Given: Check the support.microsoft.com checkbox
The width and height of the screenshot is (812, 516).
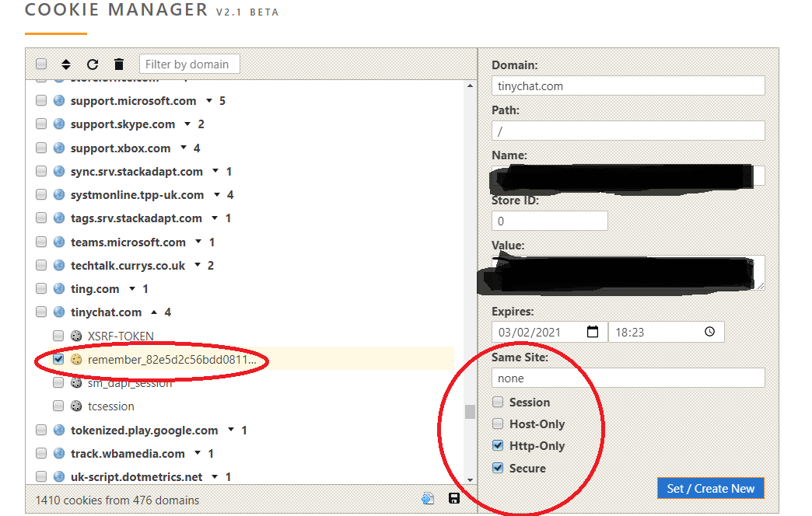Looking at the screenshot, I should point(41,100).
